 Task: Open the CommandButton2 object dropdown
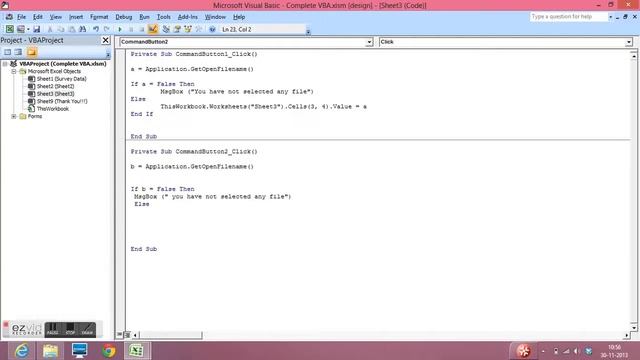[x=369, y=42]
